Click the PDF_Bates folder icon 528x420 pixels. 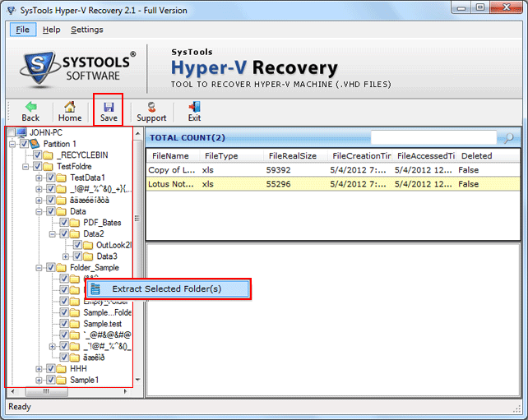pyautogui.click(x=74, y=223)
